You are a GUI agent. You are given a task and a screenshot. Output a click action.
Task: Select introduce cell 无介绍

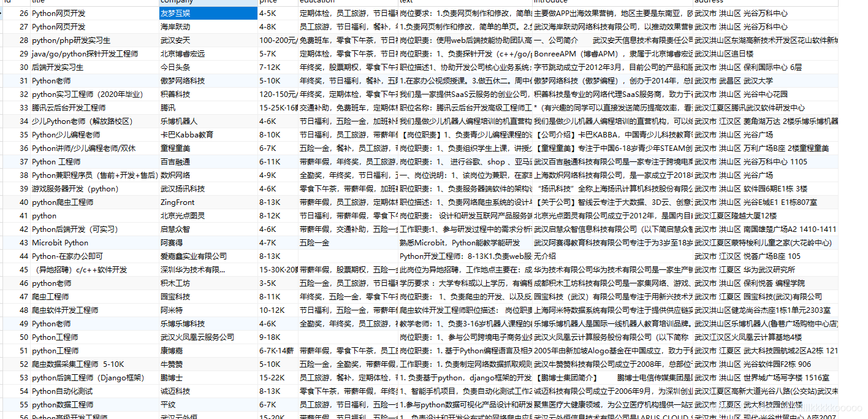612,256
